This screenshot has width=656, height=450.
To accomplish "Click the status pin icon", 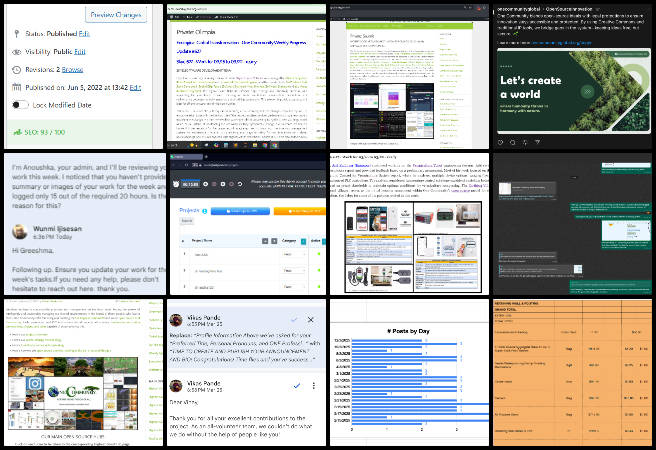I will pyautogui.click(x=16, y=33).
